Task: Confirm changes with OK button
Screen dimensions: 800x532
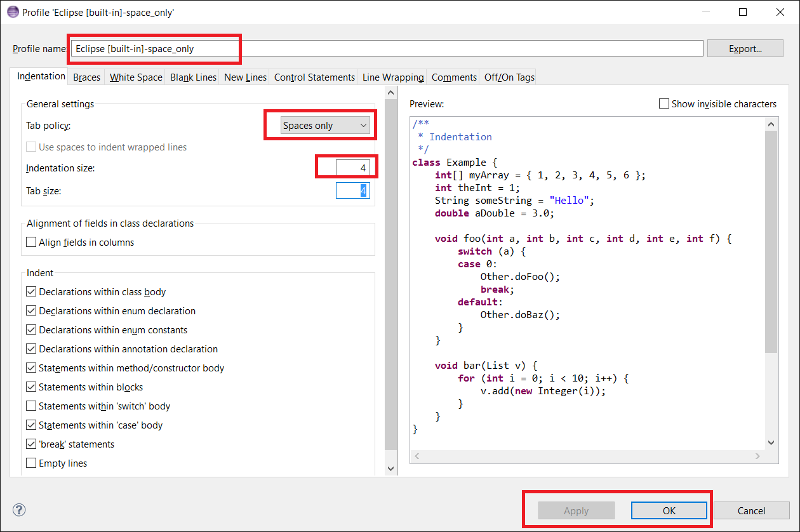Action: [x=669, y=510]
